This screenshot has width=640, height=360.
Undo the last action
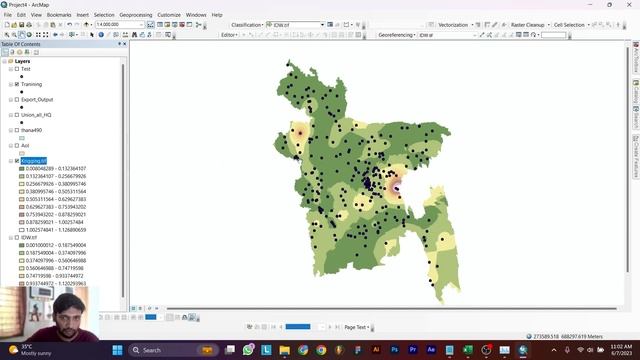coord(70,25)
